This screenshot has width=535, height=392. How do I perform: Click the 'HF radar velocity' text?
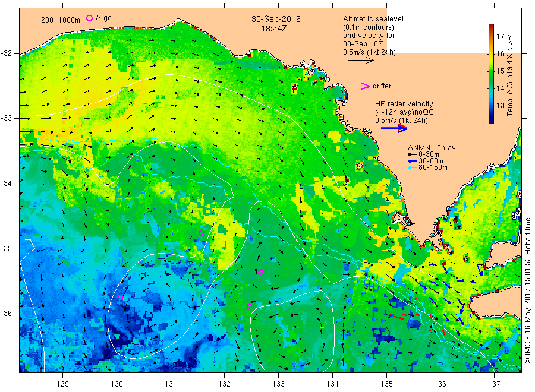coord(404,104)
